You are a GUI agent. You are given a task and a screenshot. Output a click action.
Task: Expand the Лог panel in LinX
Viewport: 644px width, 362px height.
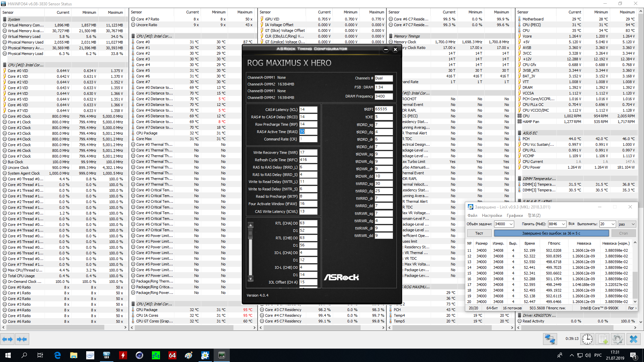[x=632, y=308]
